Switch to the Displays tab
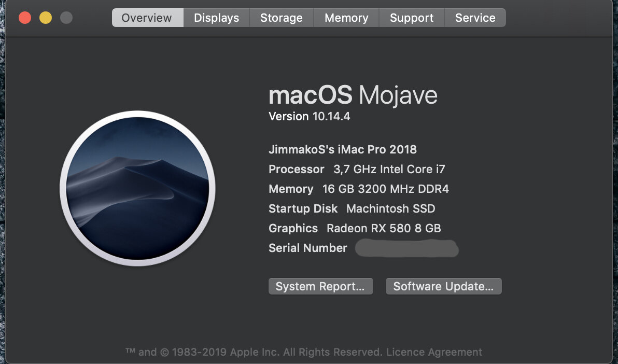This screenshot has height=364, width=618. 216,18
